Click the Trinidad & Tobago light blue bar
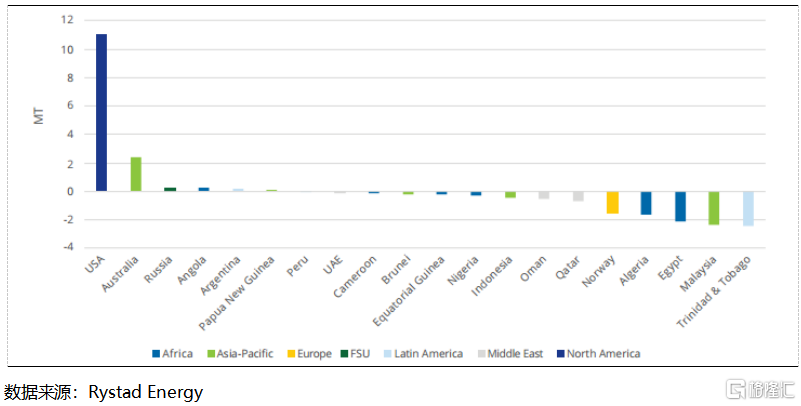This screenshot has width=801, height=406. click(748, 208)
